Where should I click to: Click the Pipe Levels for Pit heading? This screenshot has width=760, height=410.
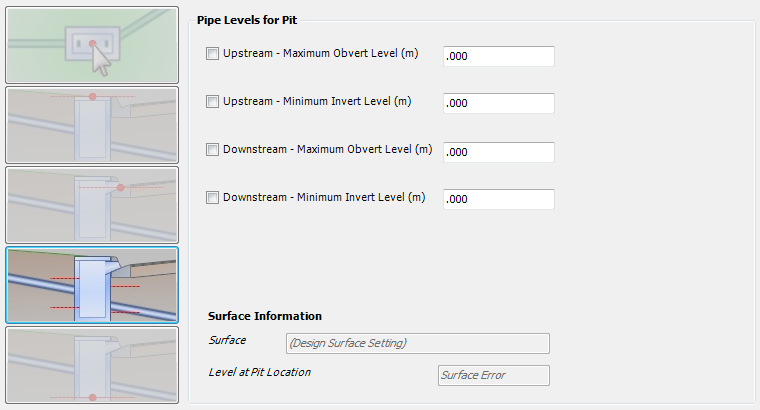click(247, 20)
